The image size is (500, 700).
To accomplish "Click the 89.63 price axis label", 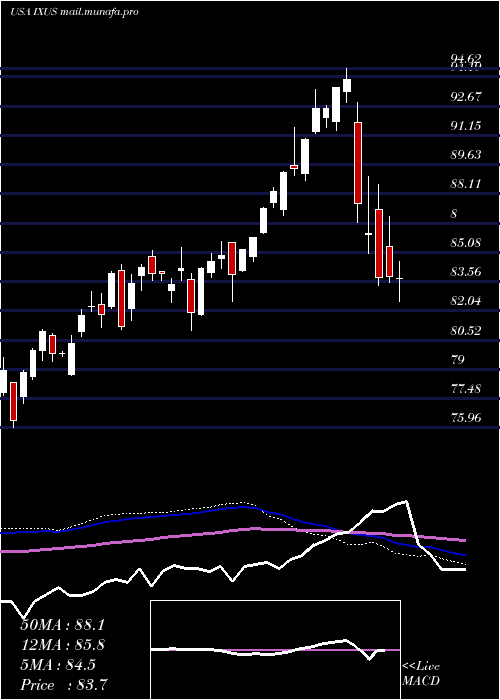I will point(466,155).
